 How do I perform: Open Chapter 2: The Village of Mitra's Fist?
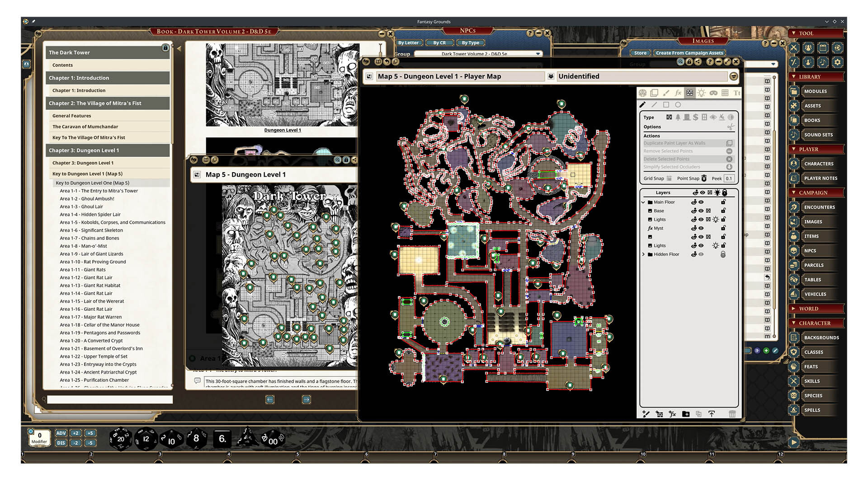point(108,103)
